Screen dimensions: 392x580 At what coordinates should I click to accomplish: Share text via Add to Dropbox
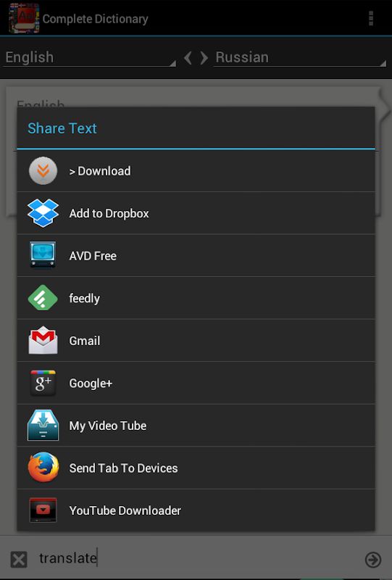[x=196, y=213]
